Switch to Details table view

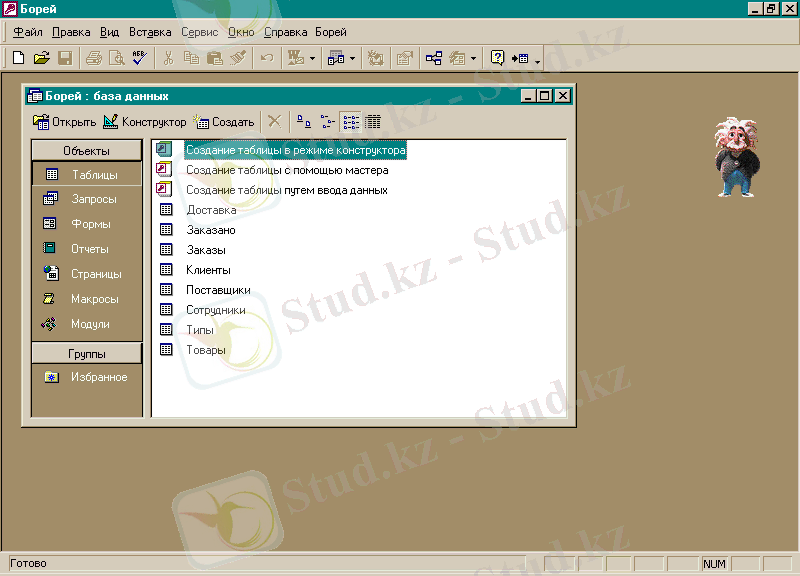373,122
